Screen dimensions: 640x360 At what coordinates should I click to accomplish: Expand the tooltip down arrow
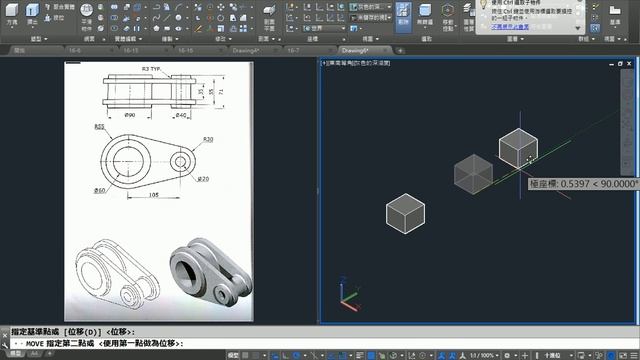(578, 28)
